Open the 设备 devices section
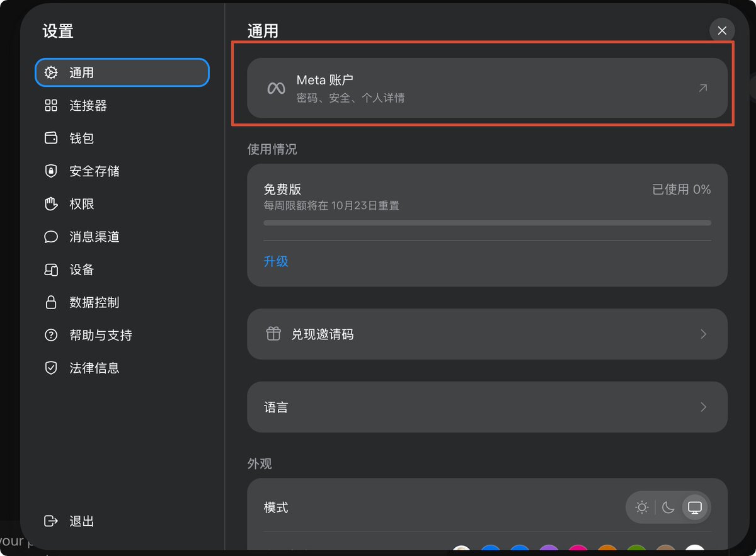The width and height of the screenshot is (756, 556). (x=122, y=269)
